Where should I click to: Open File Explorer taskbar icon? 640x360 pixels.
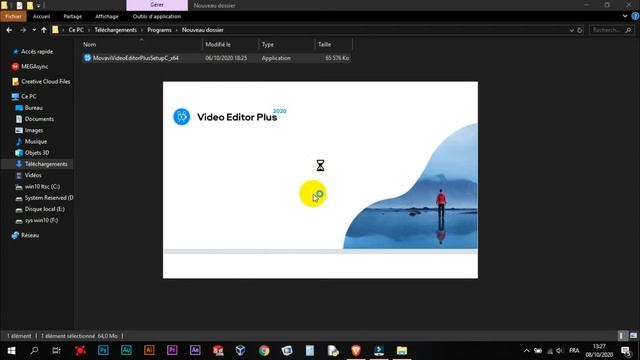402,350
